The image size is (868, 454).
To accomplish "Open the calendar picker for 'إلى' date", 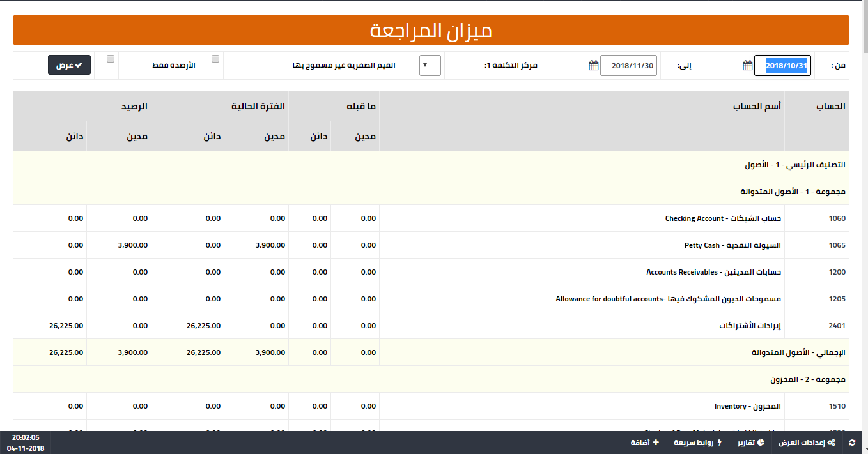I will (x=593, y=66).
